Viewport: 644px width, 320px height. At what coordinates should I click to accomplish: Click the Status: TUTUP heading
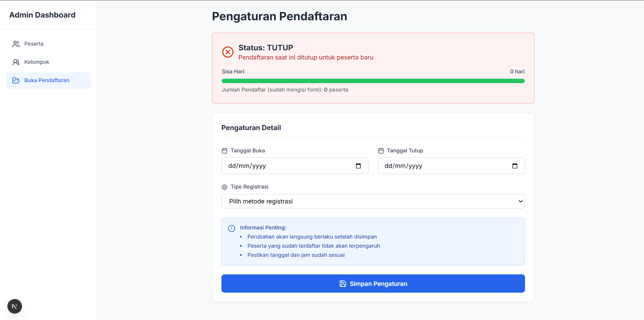[266, 48]
